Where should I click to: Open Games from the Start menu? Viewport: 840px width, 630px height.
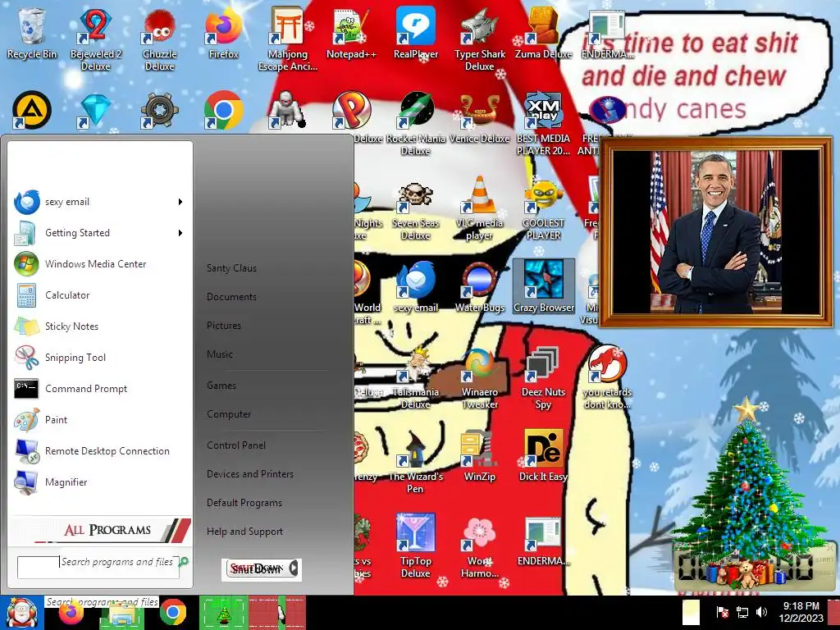click(x=221, y=386)
